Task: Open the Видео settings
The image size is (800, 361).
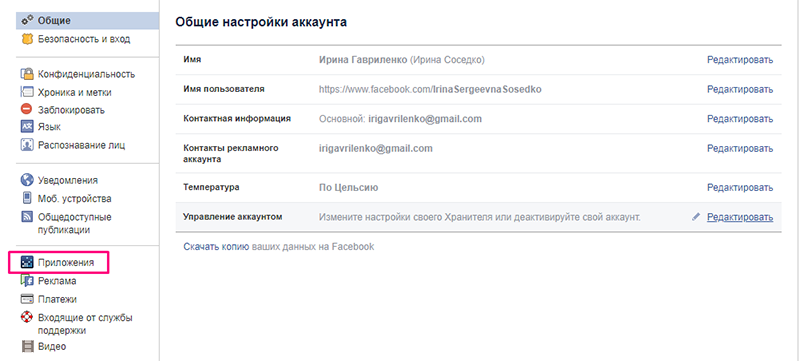Action: (x=52, y=347)
